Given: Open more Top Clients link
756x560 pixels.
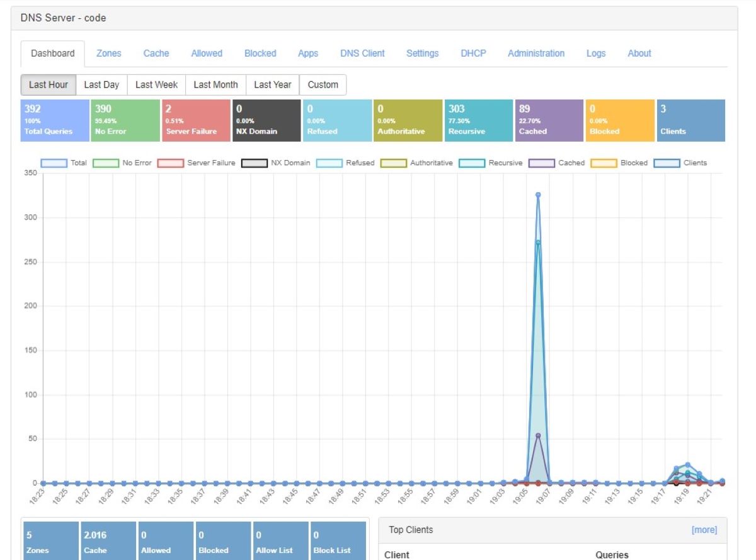Looking at the screenshot, I should point(704,530).
